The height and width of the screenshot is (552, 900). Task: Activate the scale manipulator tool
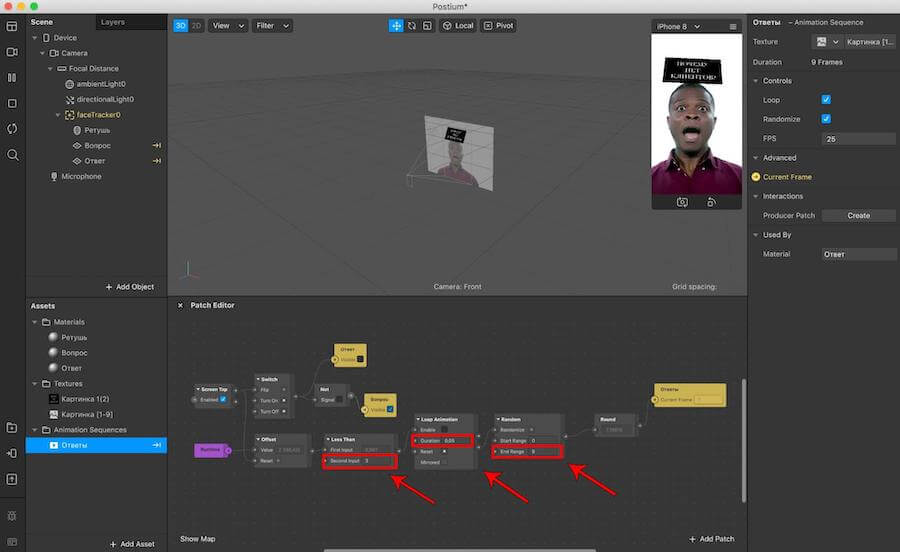[426, 26]
